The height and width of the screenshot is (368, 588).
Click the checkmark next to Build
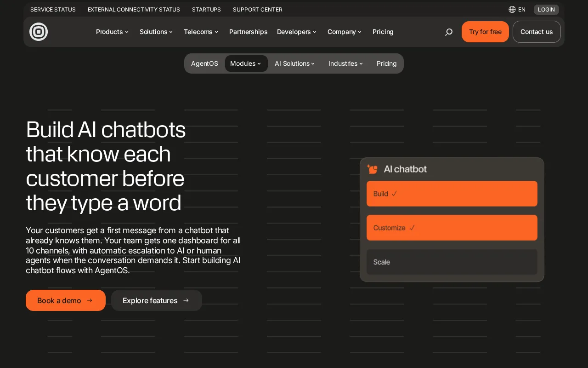tap(394, 194)
